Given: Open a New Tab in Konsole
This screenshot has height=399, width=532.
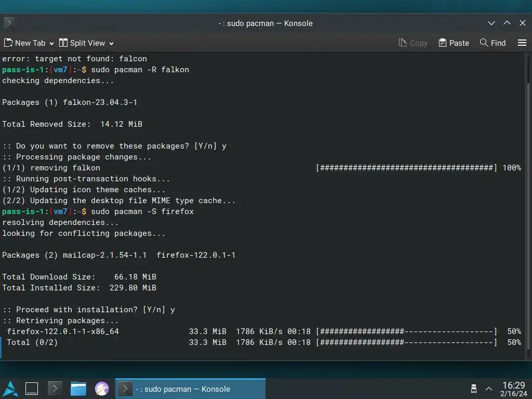Looking at the screenshot, I should coord(25,43).
